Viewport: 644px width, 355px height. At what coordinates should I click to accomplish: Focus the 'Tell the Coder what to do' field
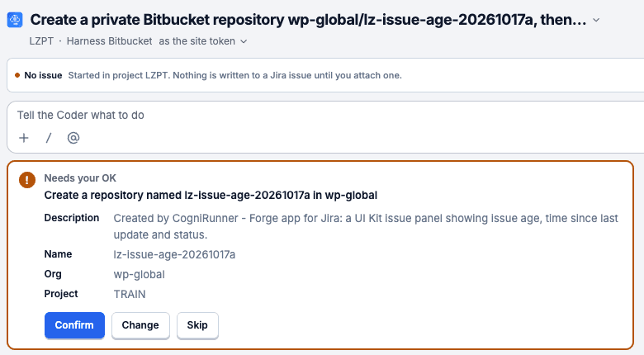coord(81,115)
